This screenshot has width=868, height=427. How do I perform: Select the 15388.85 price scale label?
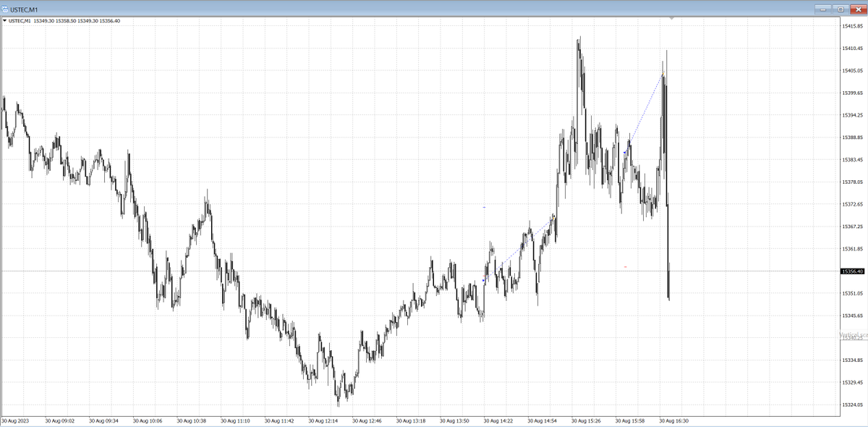(x=853, y=138)
